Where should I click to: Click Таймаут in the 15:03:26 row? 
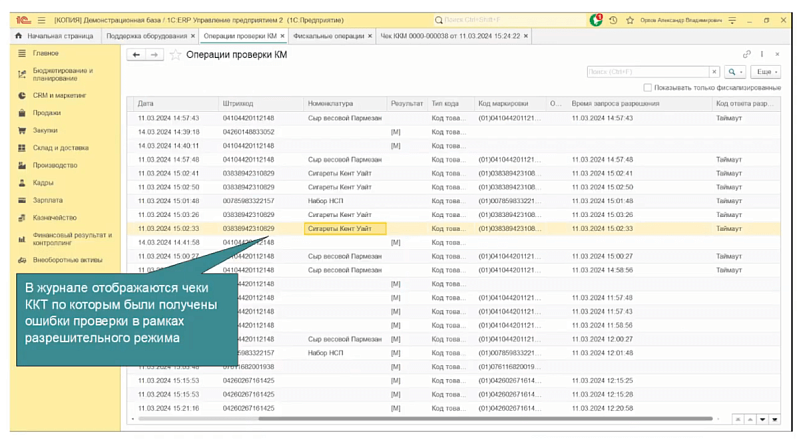click(x=729, y=215)
